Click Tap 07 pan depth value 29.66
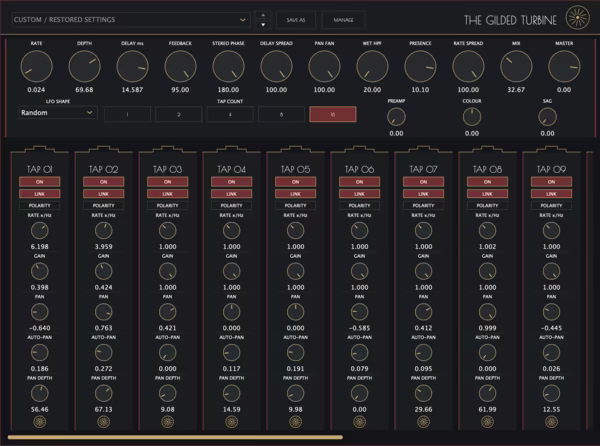Image resolution: width=600 pixels, height=446 pixels. tap(423, 409)
